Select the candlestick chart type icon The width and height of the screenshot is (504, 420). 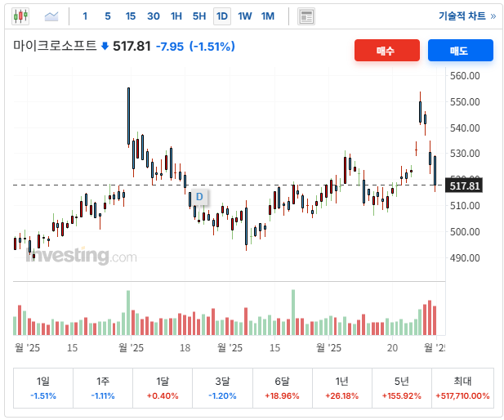[20, 16]
